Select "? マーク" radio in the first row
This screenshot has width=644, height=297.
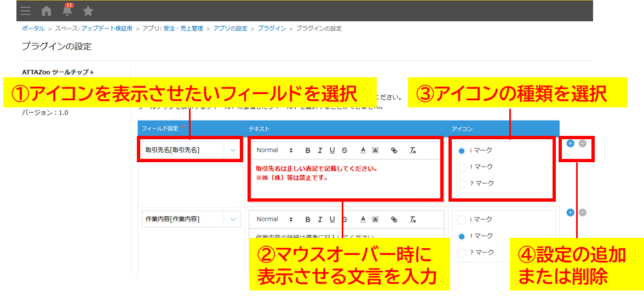coord(462,184)
